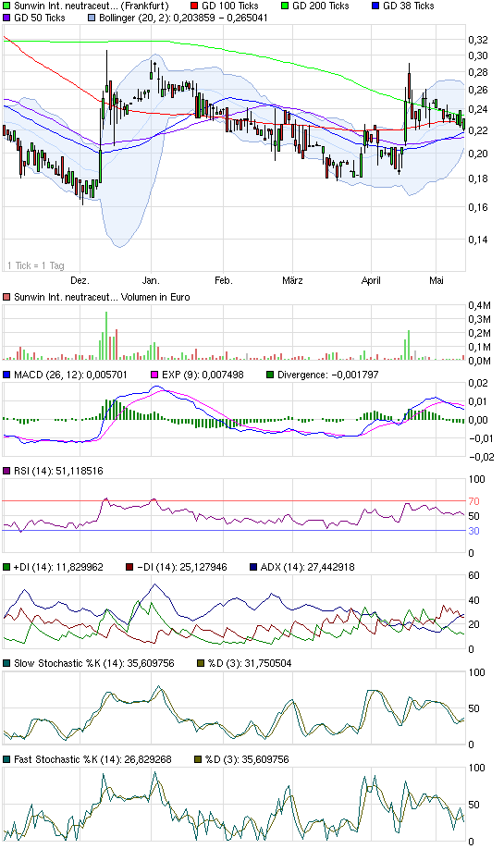Click the ADX (14): 27,442918 text
Screen dimensions: 504x849
pos(308,568)
